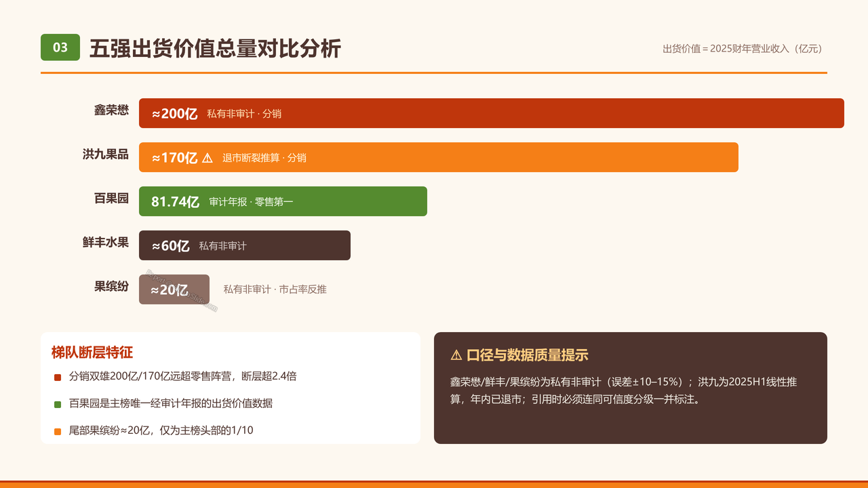Click the orange bullet before 尾部果缤纷≈20亿

point(58,432)
